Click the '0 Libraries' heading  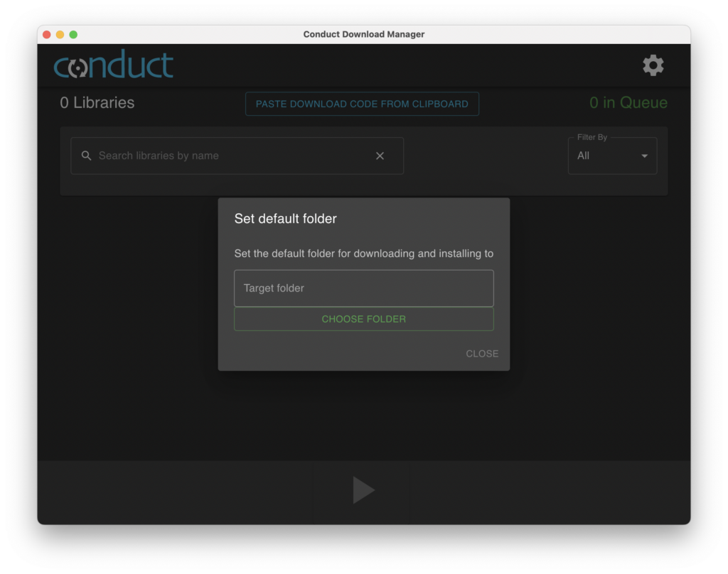(97, 103)
